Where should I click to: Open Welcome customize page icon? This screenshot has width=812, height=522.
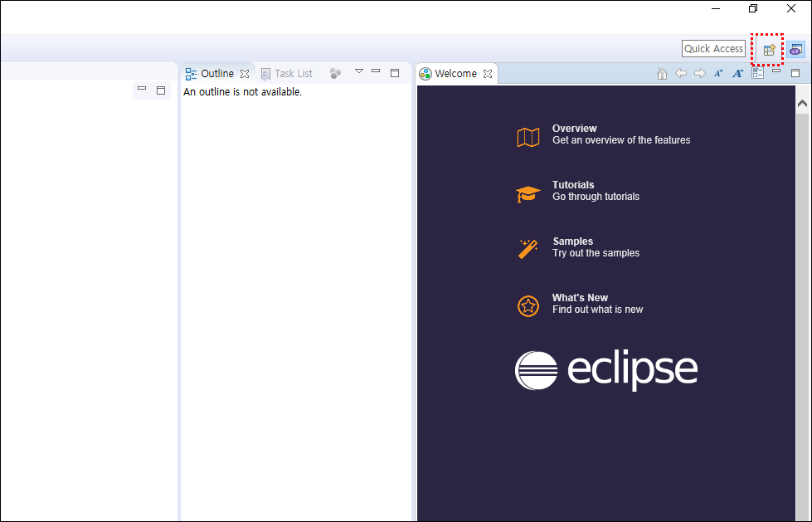click(757, 73)
